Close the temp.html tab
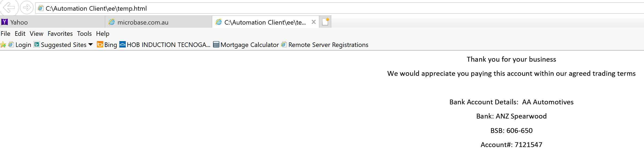This screenshot has height=154, width=644. pos(314,22)
